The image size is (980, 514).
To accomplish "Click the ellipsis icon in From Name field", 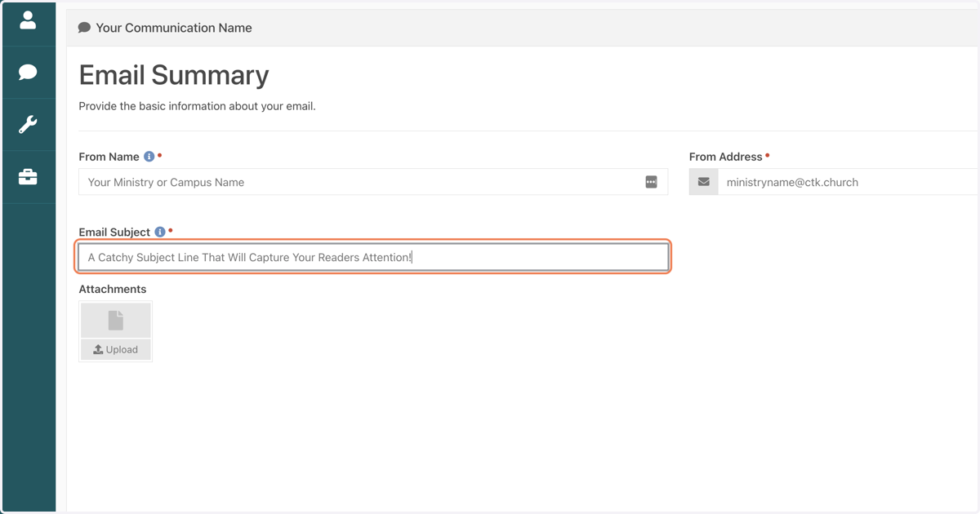I will 651,182.
